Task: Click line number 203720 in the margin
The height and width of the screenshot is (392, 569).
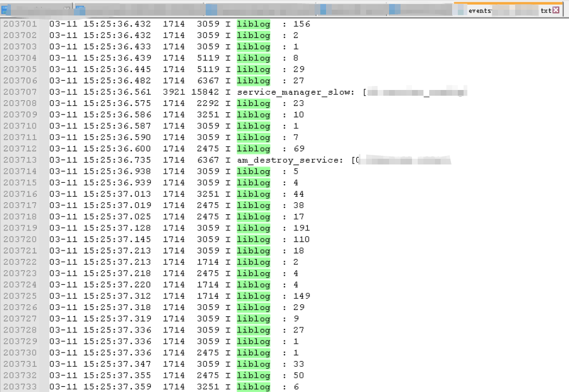Action: tap(20, 239)
